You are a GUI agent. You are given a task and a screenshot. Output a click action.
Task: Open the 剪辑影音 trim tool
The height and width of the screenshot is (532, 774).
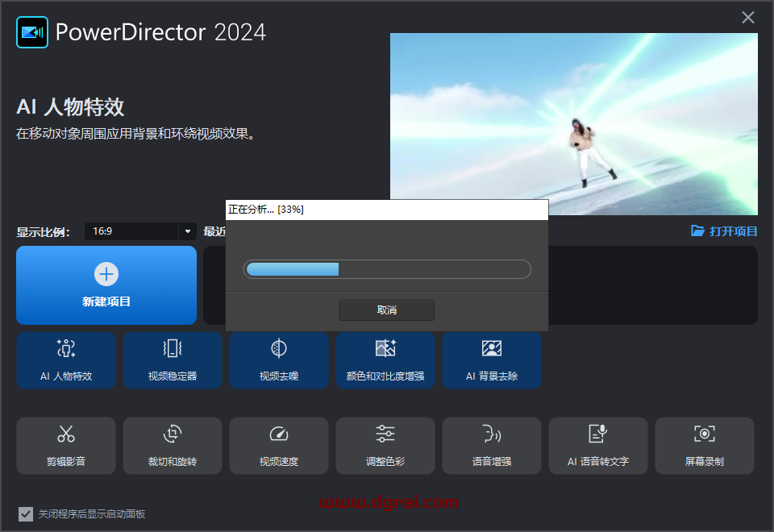tap(66, 446)
